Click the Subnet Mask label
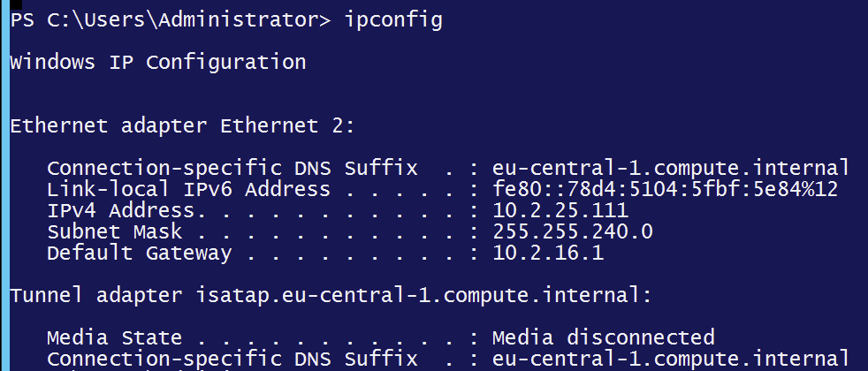The width and height of the screenshot is (868, 371). point(114,232)
